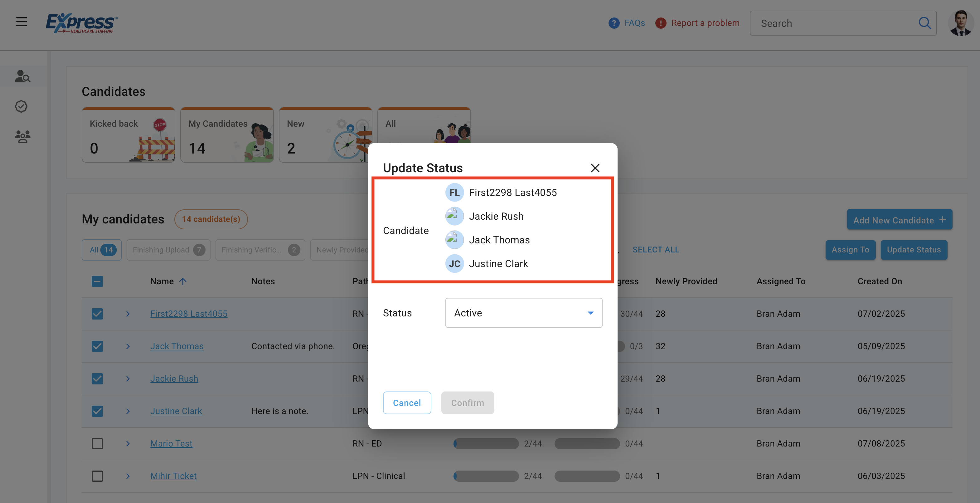Expand the Mihir Ticket row chevron
The height and width of the screenshot is (503, 980).
[x=128, y=476]
